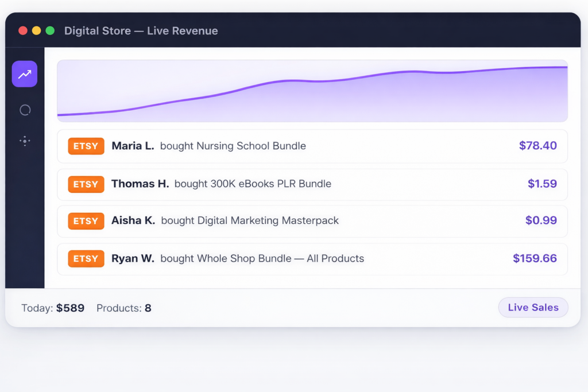Click the ETSY badge beside Maria L.
The height and width of the screenshot is (392, 588).
click(86, 146)
